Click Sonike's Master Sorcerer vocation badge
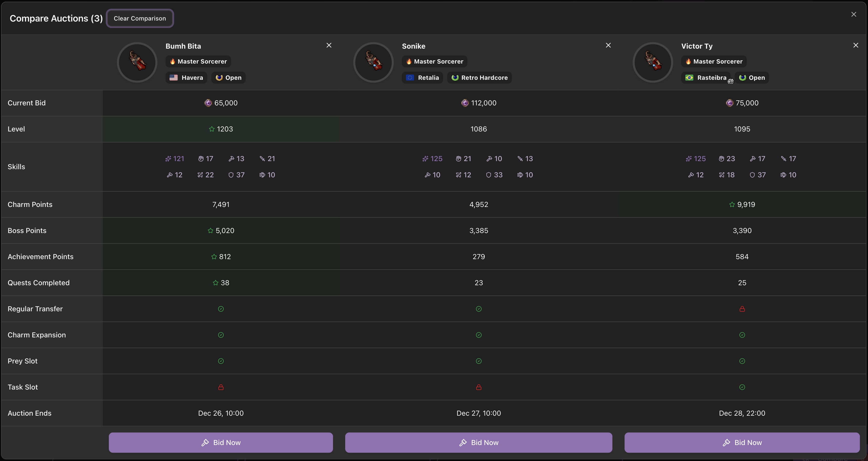Image resolution: width=868 pixels, height=461 pixels. pyautogui.click(x=434, y=61)
